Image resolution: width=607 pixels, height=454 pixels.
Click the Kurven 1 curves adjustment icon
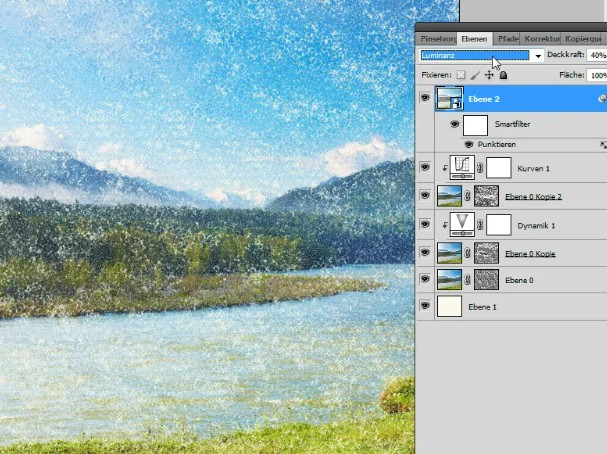coord(462,168)
